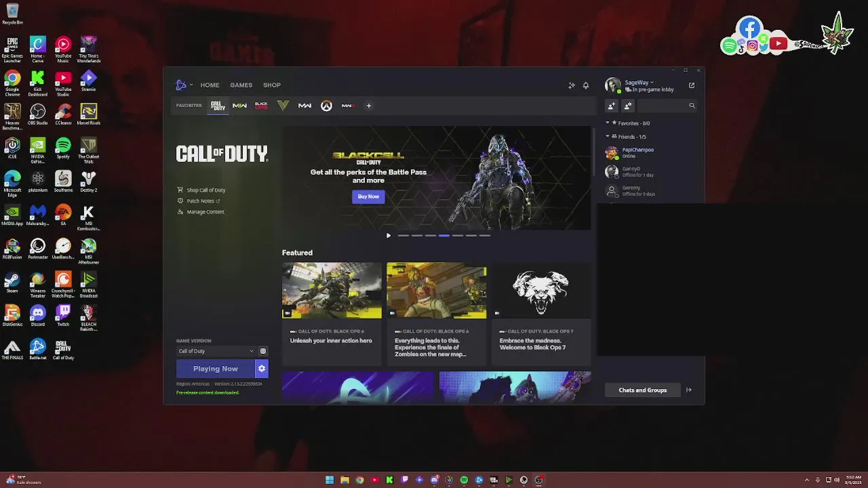Go to the HOME tab
868x488 pixels.
tap(210, 85)
